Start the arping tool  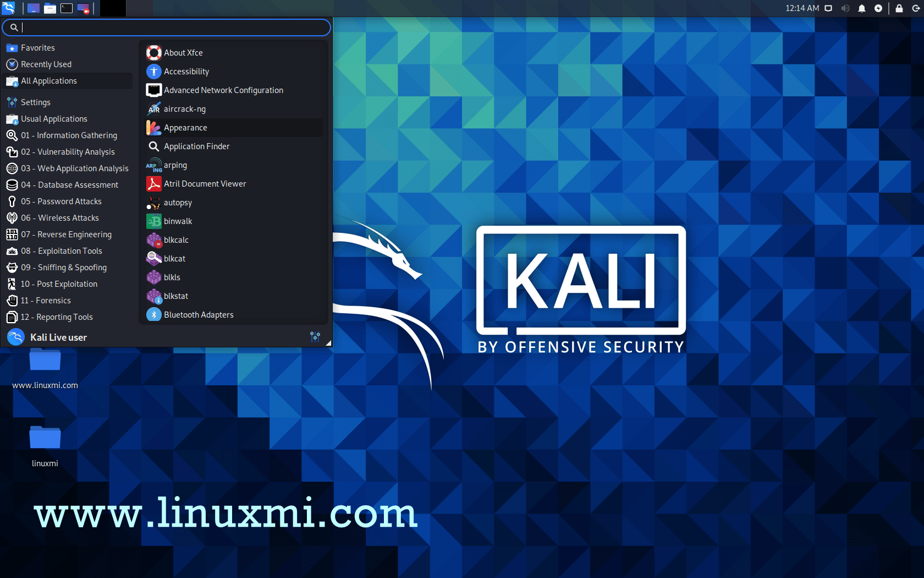(x=233, y=165)
